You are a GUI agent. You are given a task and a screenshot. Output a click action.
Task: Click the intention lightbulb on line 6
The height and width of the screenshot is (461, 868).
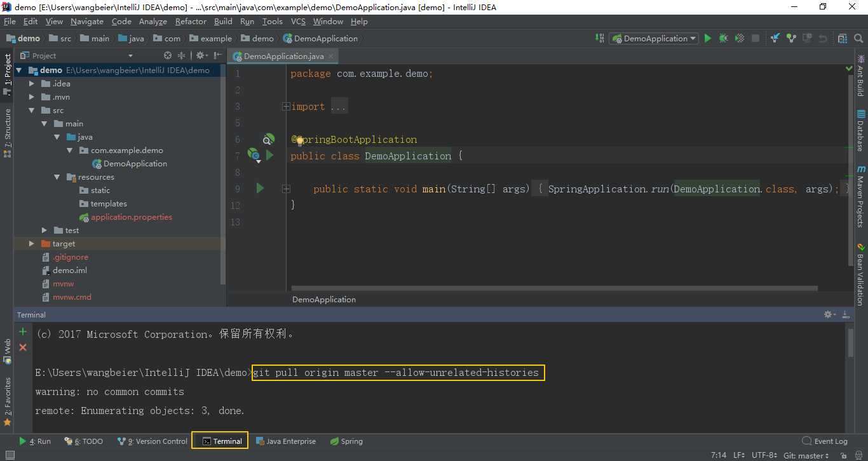[x=299, y=141]
